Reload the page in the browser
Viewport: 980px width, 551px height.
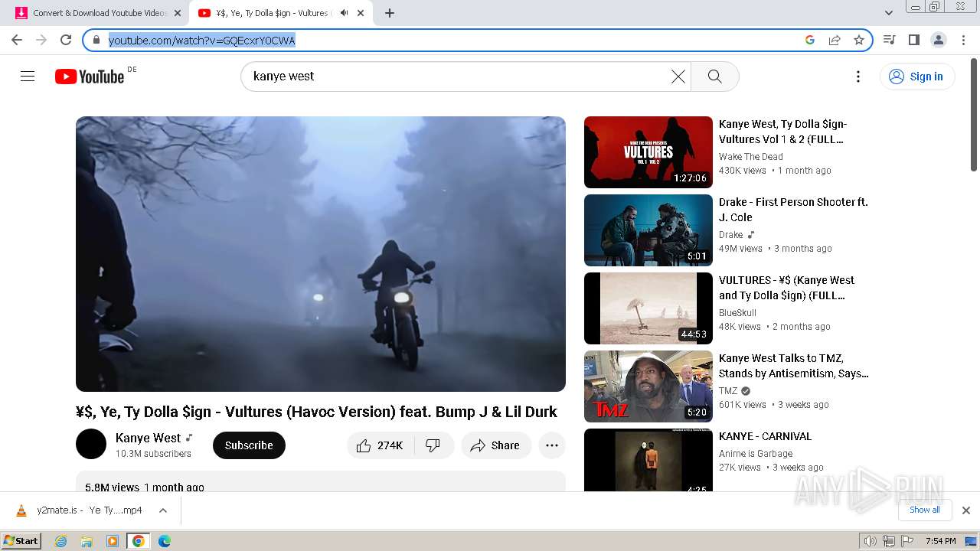pos(66,40)
